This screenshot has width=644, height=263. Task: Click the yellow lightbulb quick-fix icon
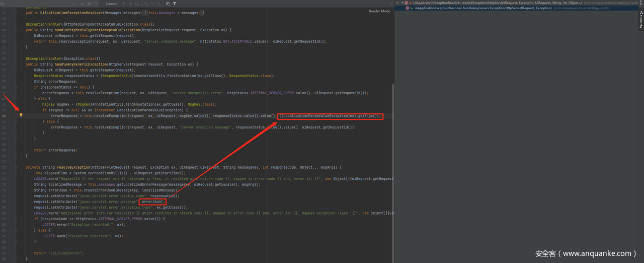[x=21, y=115]
